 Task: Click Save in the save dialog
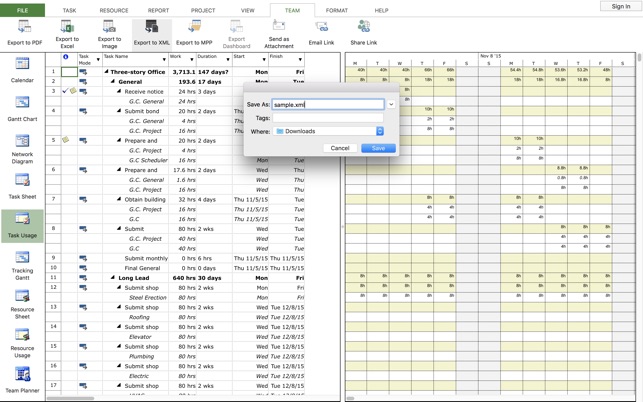pos(379,148)
